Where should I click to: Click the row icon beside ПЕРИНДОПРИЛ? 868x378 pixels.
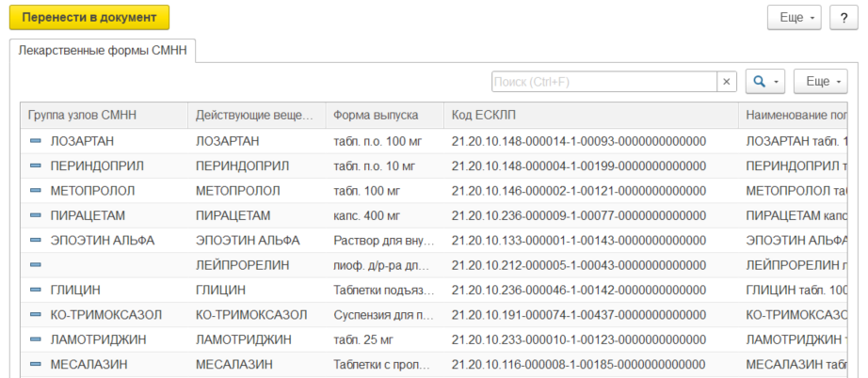coord(37,166)
